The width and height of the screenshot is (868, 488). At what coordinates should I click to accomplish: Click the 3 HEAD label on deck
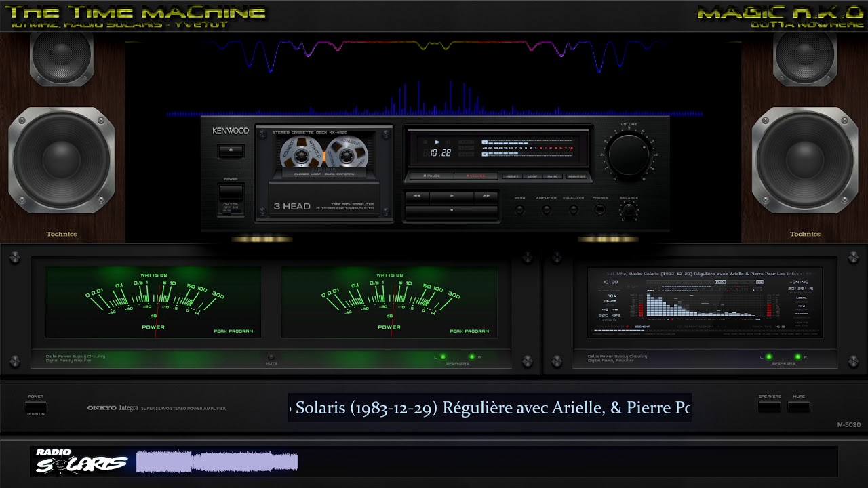292,206
